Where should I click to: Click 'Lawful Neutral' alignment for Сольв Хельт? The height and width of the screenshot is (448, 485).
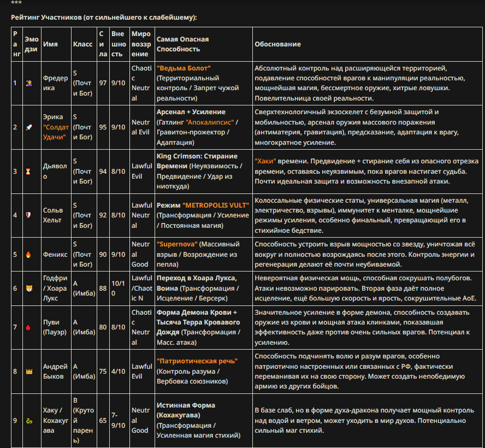(x=141, y=215)
